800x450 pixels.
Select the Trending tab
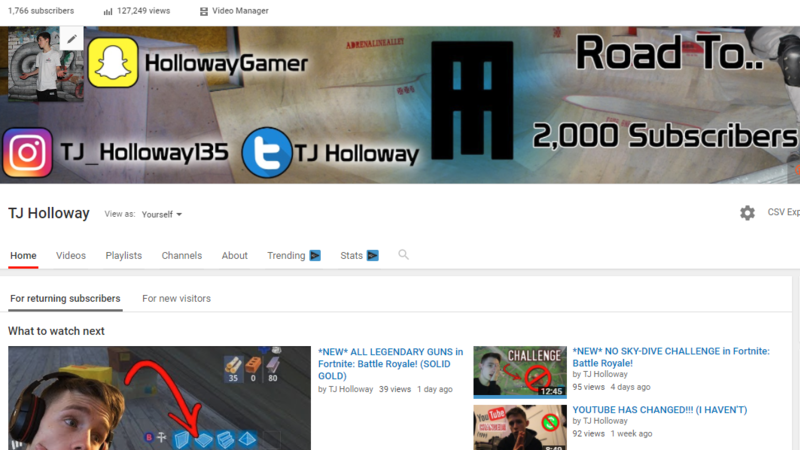(x=286, y=256)
